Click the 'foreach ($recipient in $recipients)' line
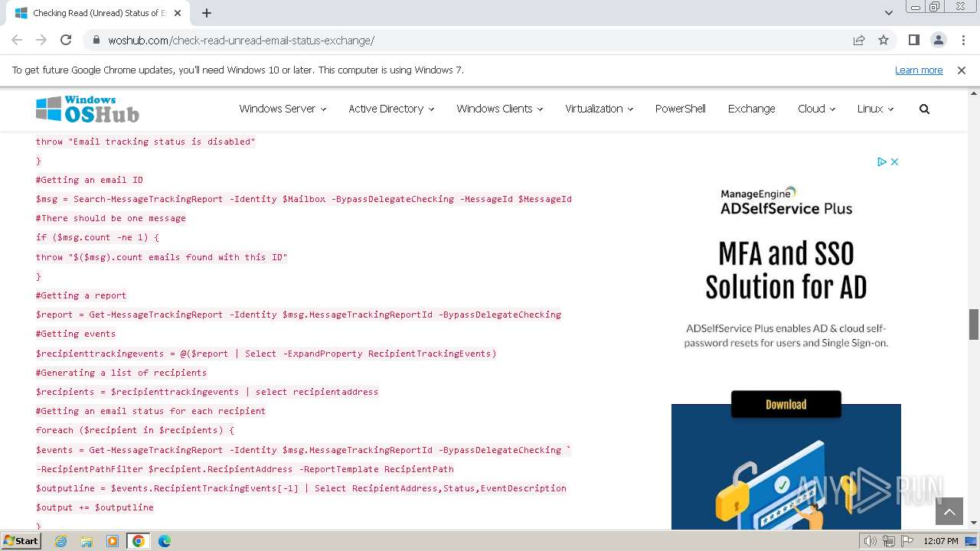Viewport: 980px width, 551px height. tap(135, 430)
